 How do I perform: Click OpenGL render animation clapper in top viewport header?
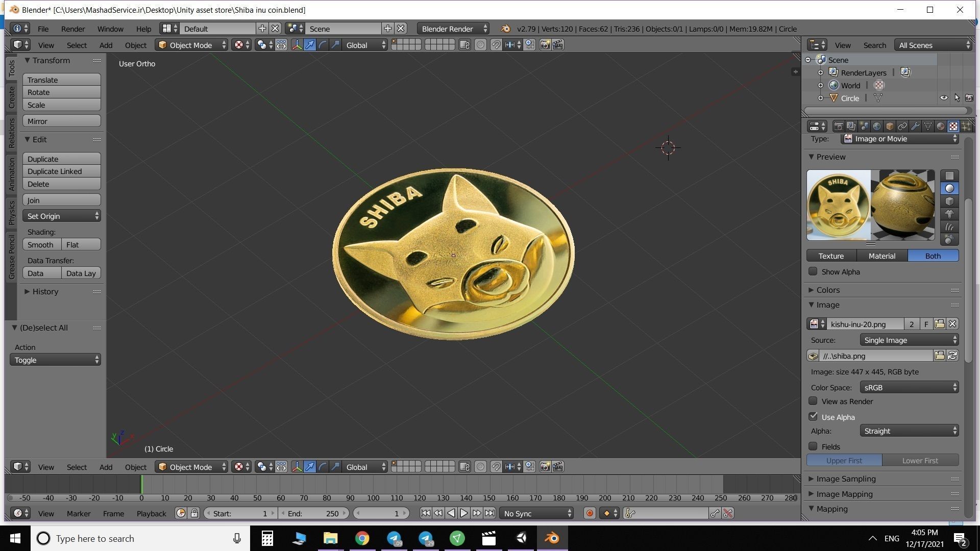point(558,45)
